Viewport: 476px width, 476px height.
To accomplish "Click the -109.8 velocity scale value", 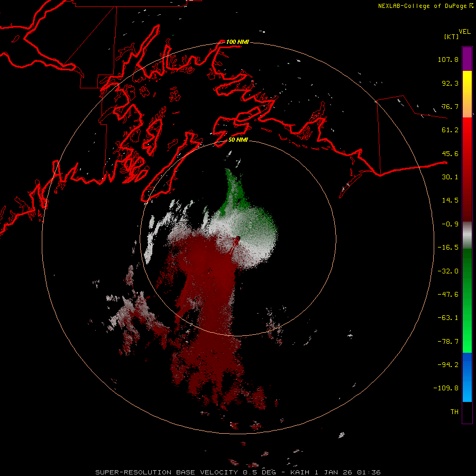I will point(446,388).
